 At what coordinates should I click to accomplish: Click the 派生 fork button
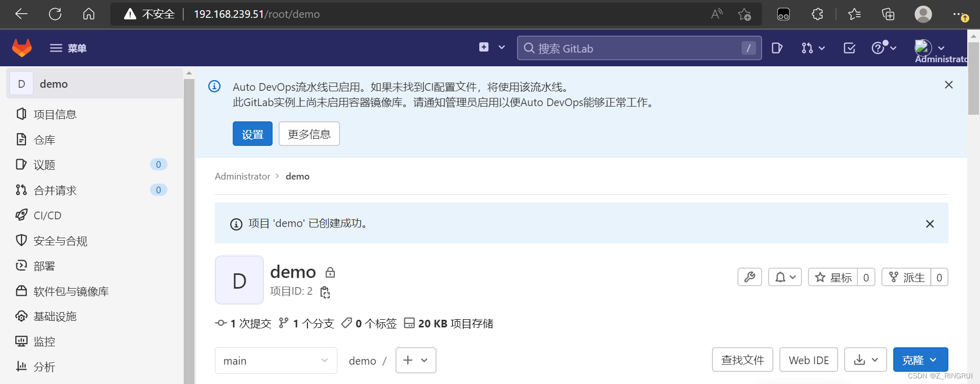coord(906,277)
